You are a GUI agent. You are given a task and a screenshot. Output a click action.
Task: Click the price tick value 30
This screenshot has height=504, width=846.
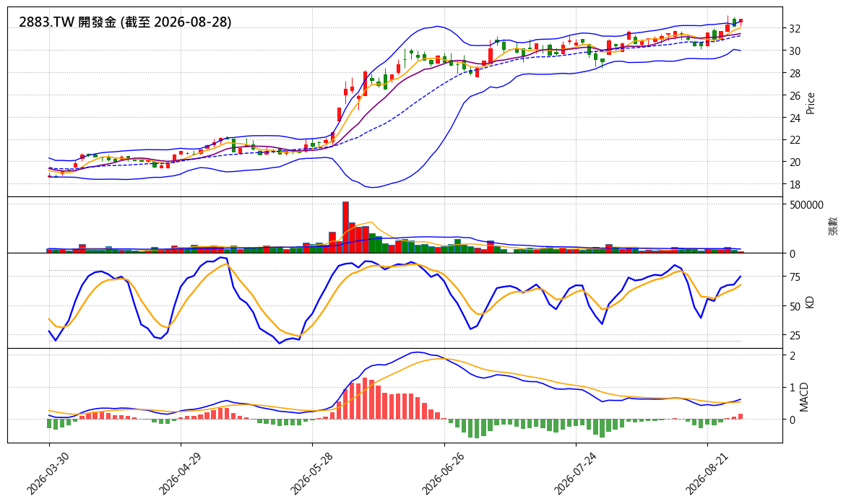(x=795, y=51)
